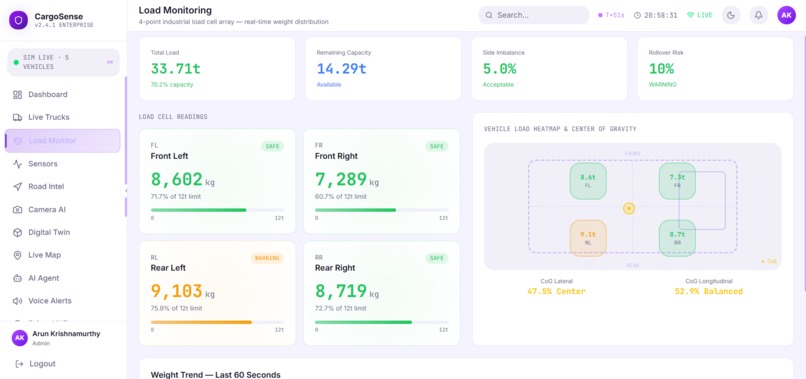
Task: Click the 8.7t RR heatmap cell
Action: (x=677, y=238)
